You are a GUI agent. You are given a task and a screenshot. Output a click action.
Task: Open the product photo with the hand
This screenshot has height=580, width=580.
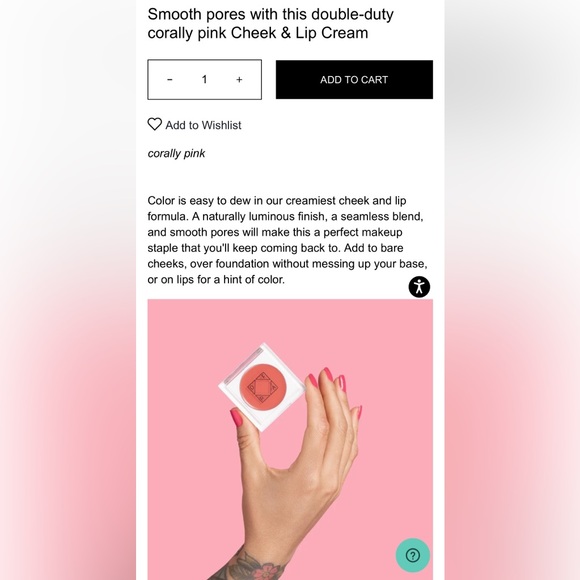[x=290, y=439]
